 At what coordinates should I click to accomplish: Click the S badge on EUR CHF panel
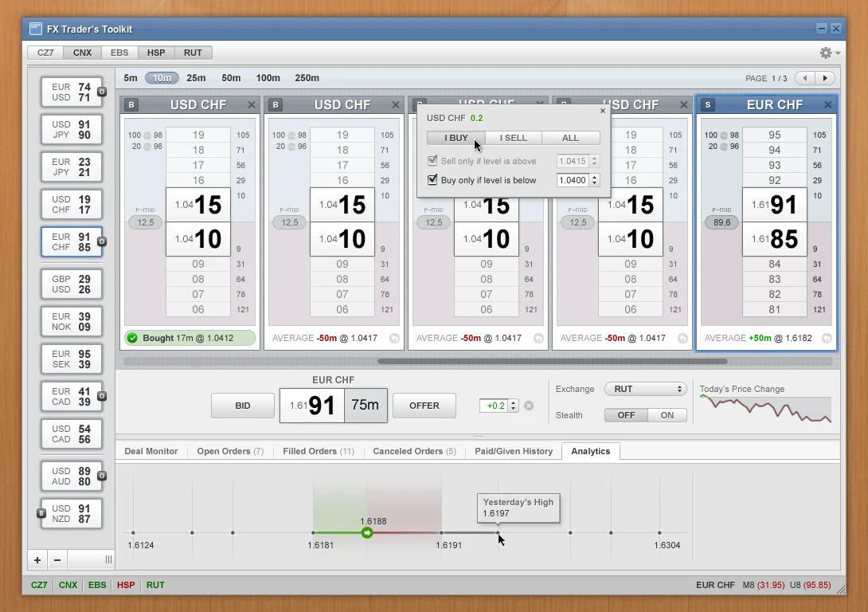tap(707, 104)
